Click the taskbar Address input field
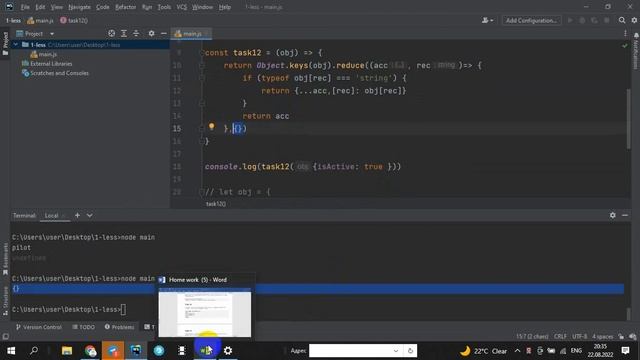The image size is (640, 360). pyautogui.click(x=349, y=351)
